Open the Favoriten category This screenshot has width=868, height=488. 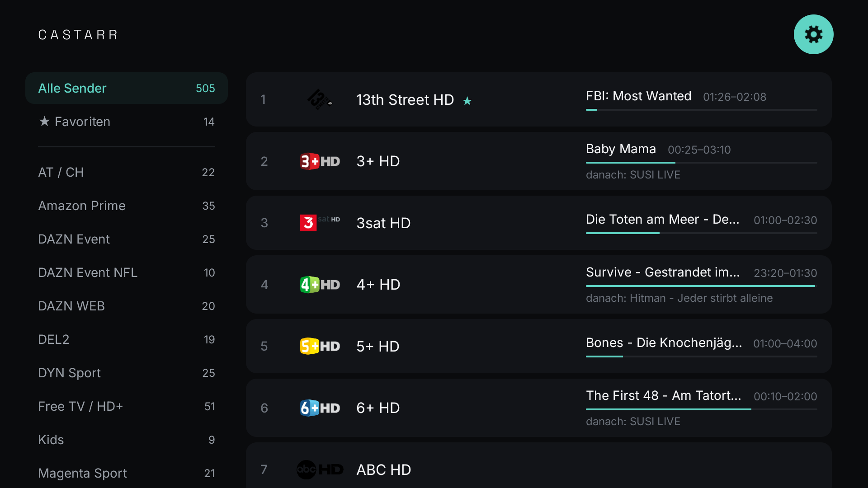tap(127, 122)
